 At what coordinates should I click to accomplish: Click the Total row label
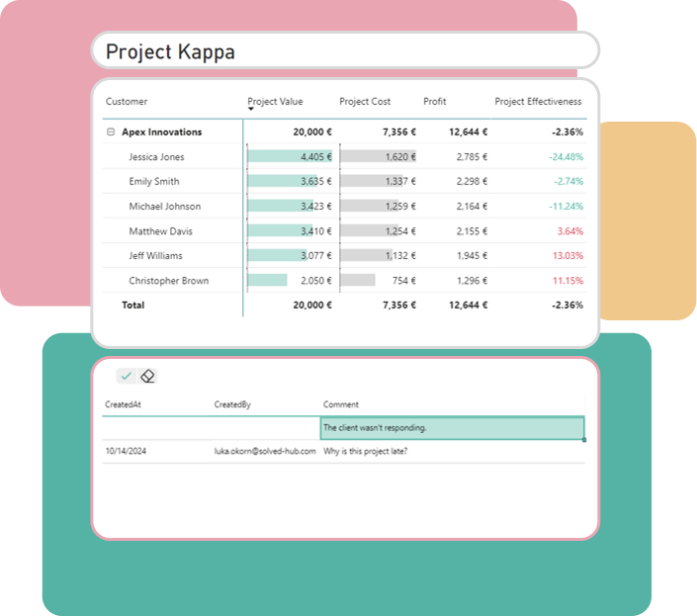132,306
